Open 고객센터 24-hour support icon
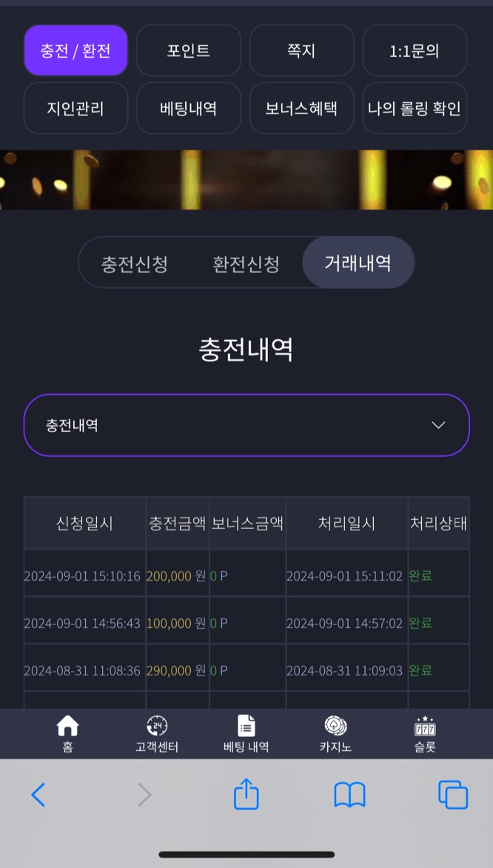The image size is (493, 868). (x=157, y=725)
